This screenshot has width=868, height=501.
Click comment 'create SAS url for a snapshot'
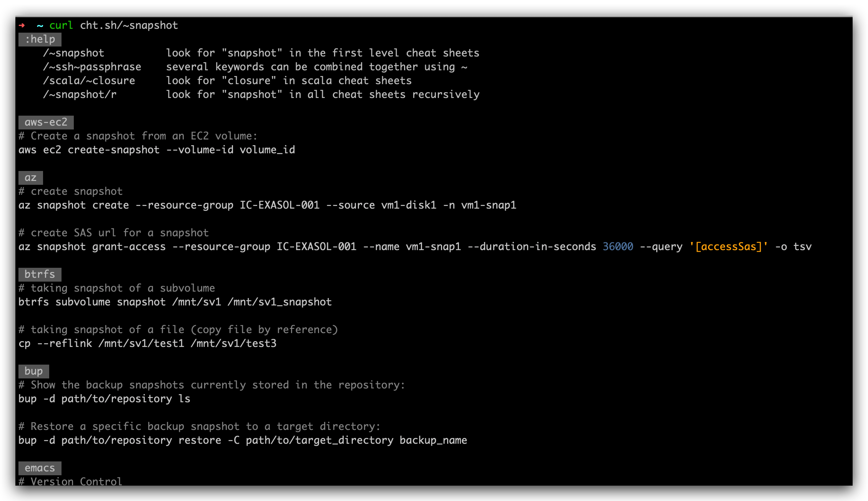coord(113,233)
